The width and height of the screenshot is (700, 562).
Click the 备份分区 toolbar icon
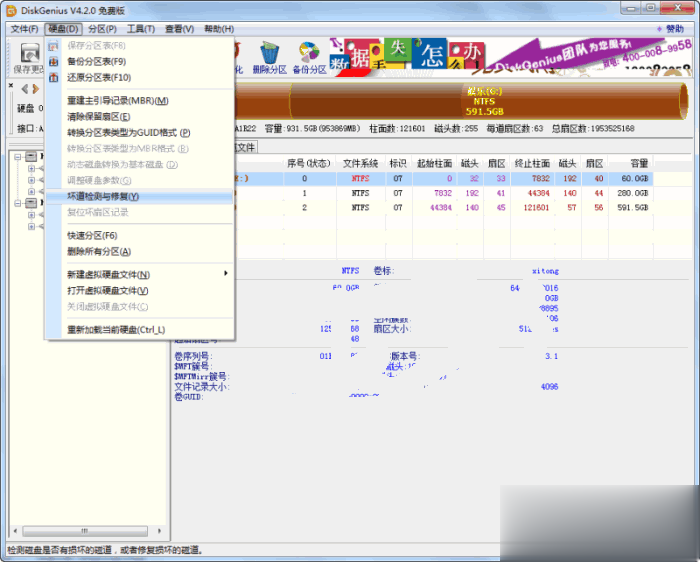(x=309, y=57)
